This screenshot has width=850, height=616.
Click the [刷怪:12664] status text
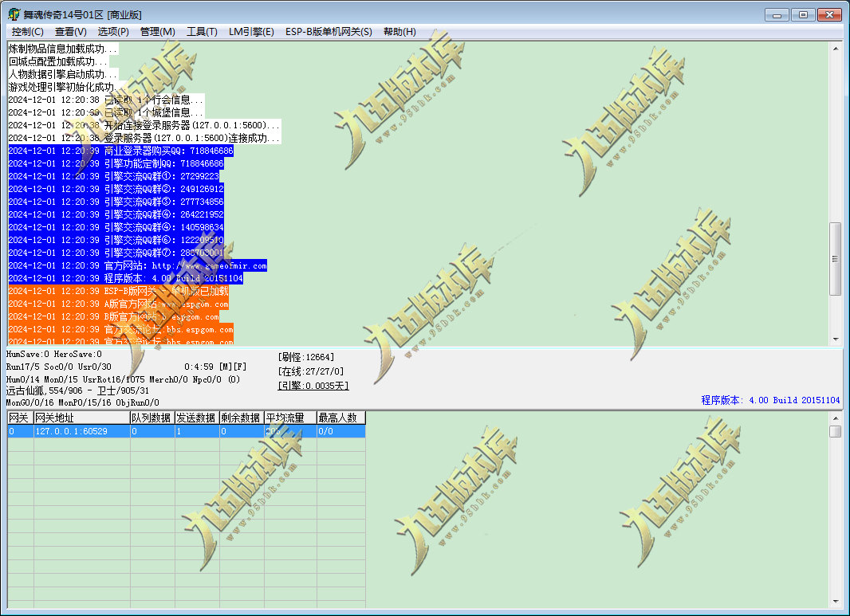(306, 357)
